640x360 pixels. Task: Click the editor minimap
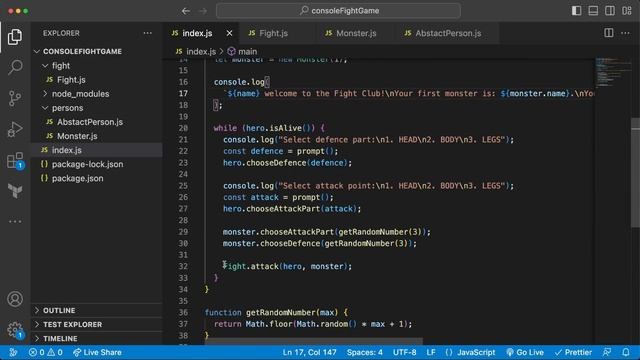(612, 73)
